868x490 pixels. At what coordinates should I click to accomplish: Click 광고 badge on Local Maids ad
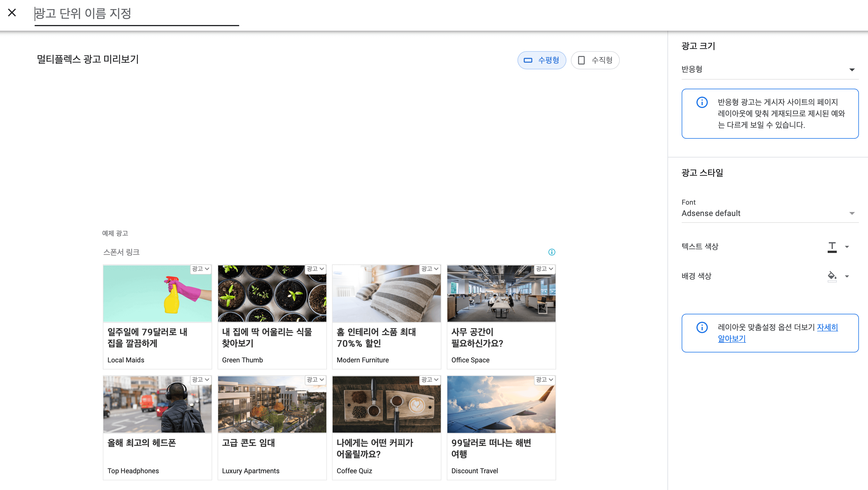click(x=201, y=269)
